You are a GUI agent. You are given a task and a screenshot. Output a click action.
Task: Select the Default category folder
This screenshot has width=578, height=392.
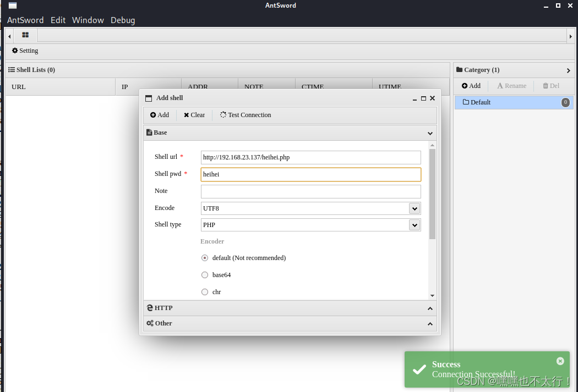(514, 102)
